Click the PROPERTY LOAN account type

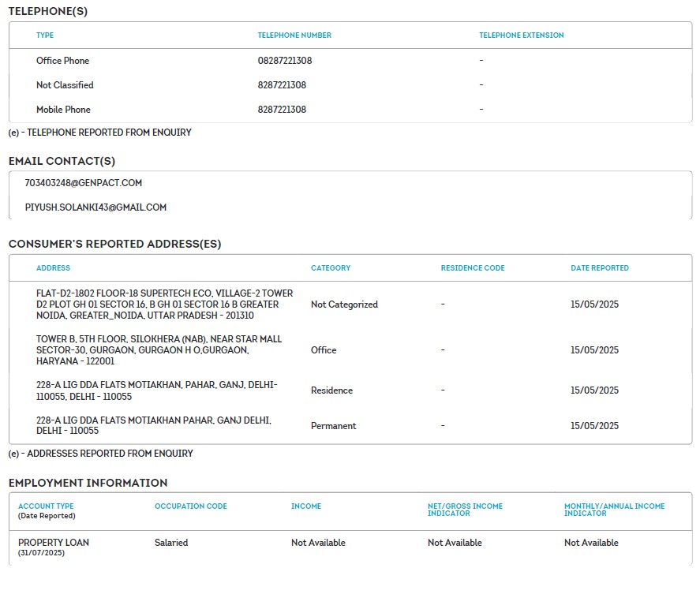(x=54, y=543)
